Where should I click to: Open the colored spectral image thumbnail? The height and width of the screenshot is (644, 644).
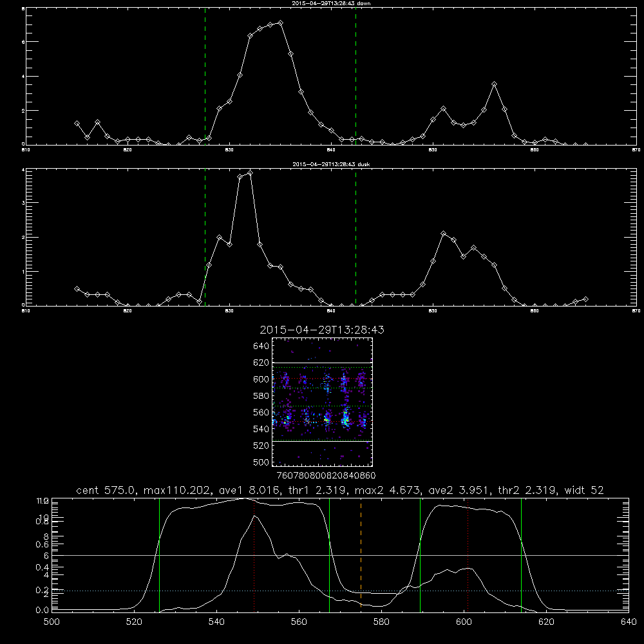322,402
